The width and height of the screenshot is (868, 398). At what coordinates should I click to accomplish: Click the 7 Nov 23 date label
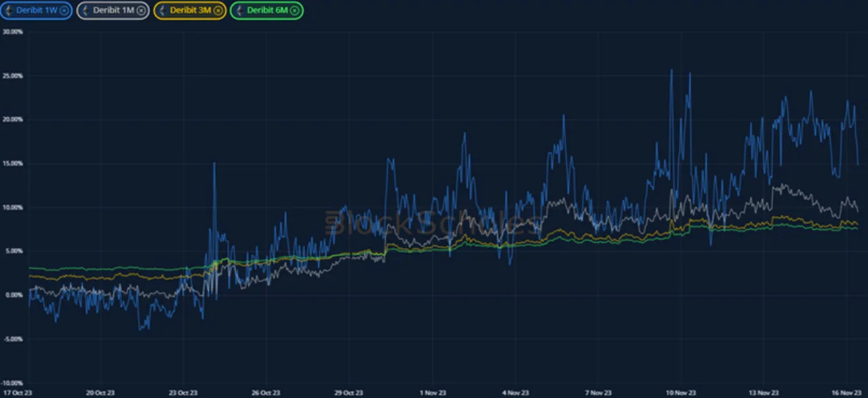(598, 393)
